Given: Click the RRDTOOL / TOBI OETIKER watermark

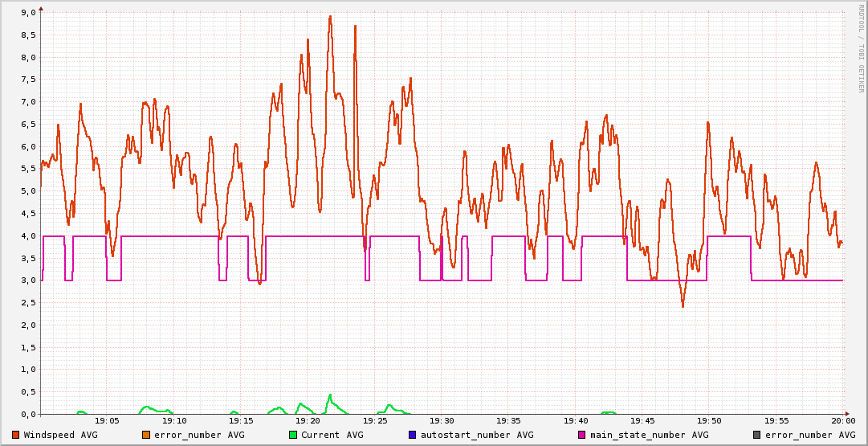Looking at the screenshot, I should (x=861, y=48).
